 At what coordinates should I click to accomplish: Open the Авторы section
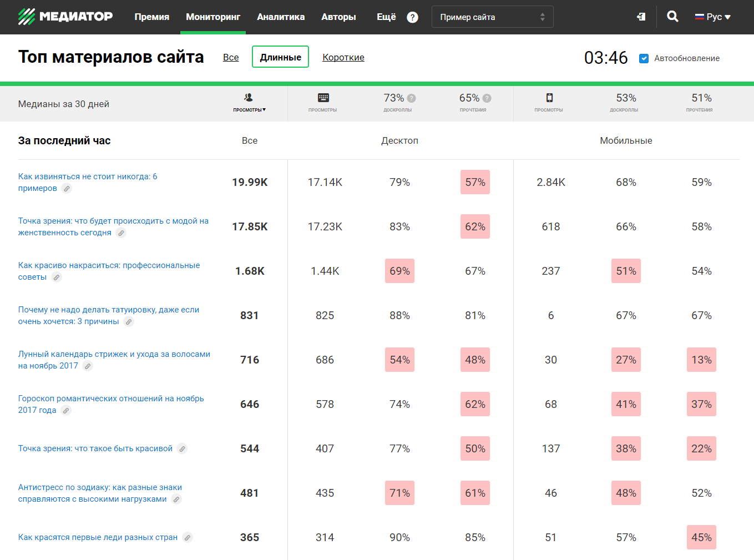(338, 17)
